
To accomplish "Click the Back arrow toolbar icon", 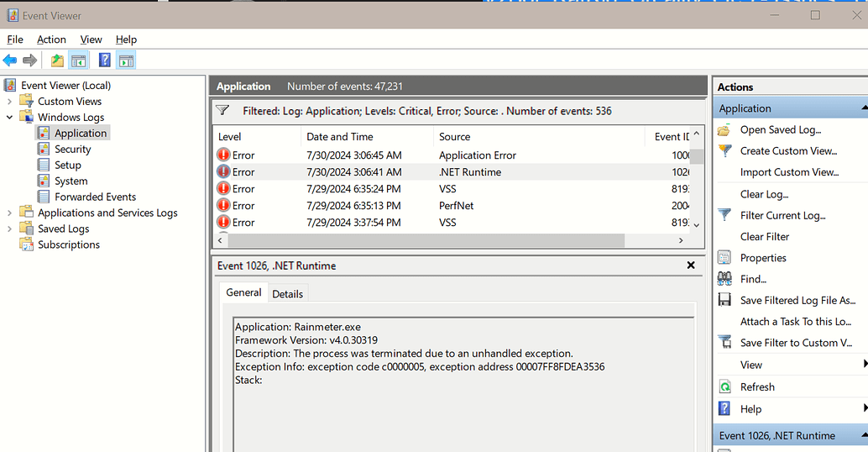I will (x=10, y=60).
